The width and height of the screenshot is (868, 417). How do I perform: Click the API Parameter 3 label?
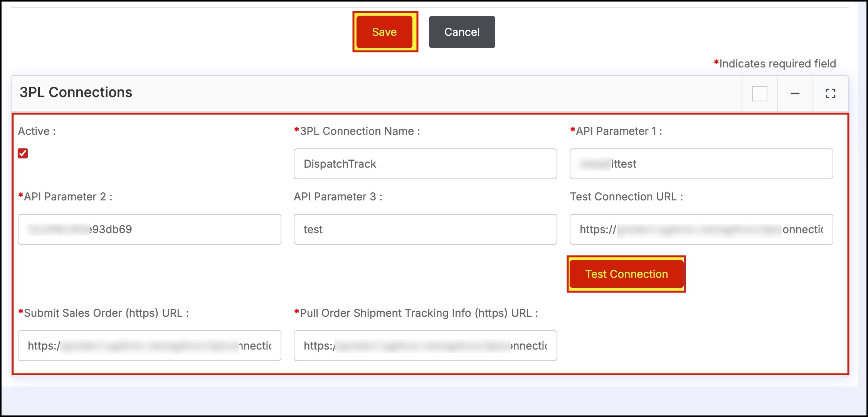[338, 197]
